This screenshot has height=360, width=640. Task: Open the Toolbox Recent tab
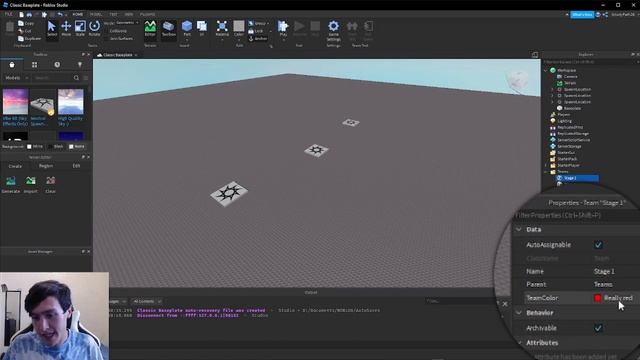57,64
